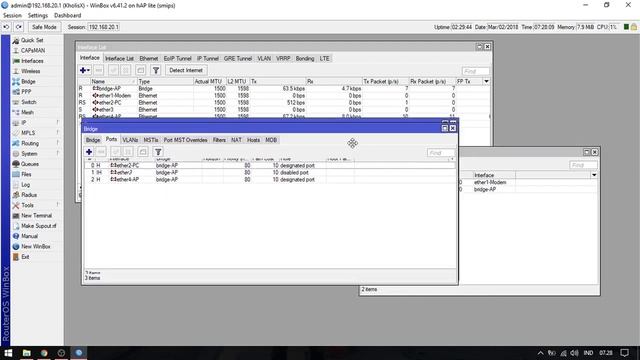Select the bridge-AP row in Interface List
640x360 pixels.
pos(283,89)
